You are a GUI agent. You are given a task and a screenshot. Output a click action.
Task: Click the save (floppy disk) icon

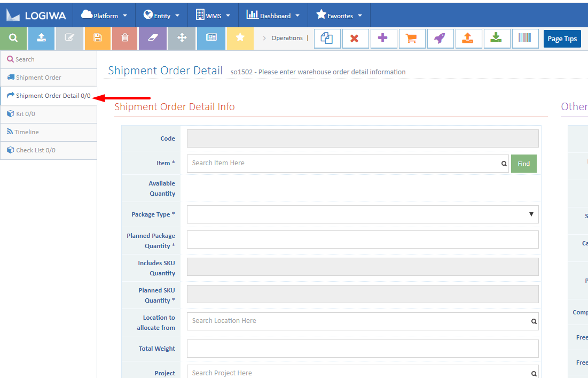coord(98,38)
